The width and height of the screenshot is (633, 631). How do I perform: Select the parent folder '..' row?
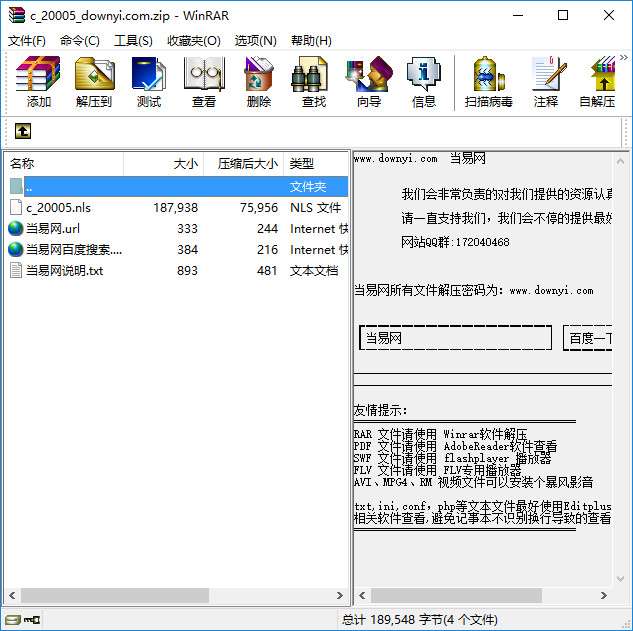coord(178,187)
